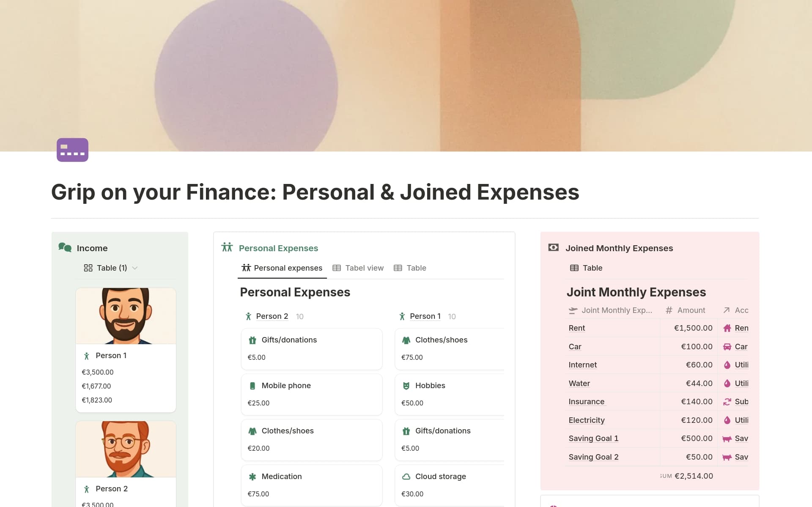The height and width of the screenshot is (507, 812).
Task: Click the piggy bank icon next to Saving Goal 1's account
Action: pos(727,438)
